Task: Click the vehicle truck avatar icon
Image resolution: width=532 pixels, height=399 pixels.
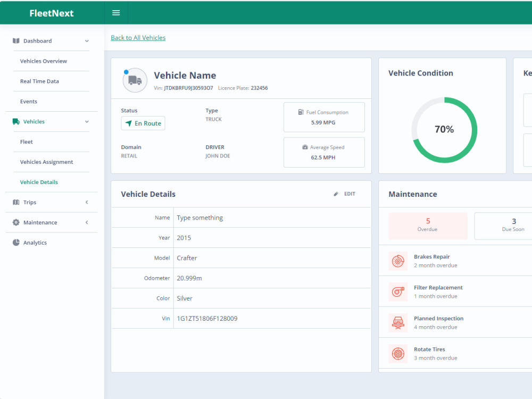Action: coord(135,80)
